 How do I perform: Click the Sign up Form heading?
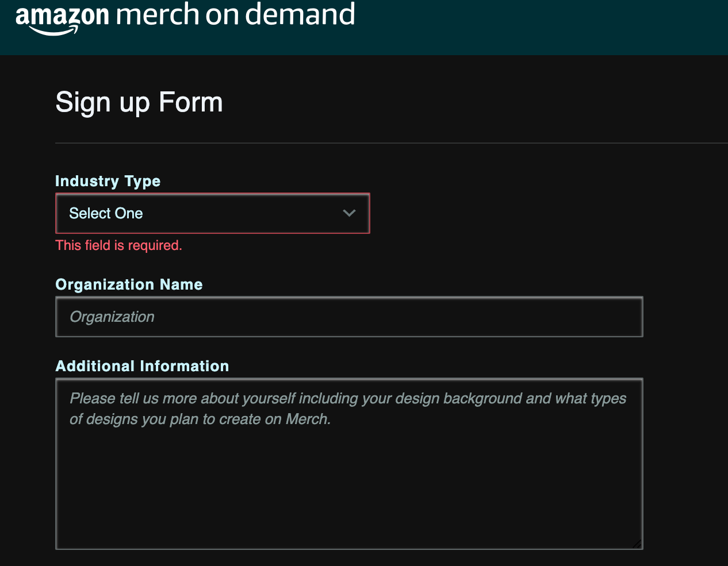point(139,102)
